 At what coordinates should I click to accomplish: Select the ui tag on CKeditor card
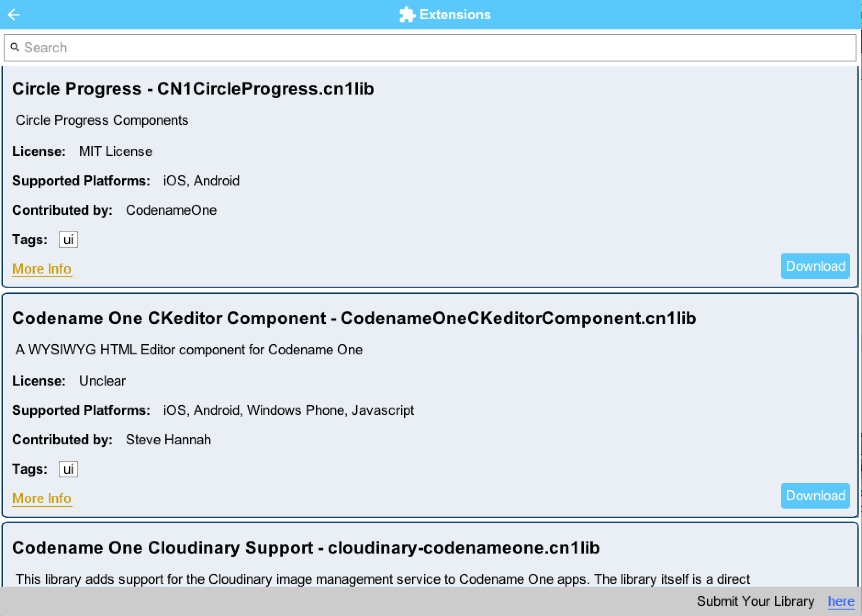click(x=68, y=469)
